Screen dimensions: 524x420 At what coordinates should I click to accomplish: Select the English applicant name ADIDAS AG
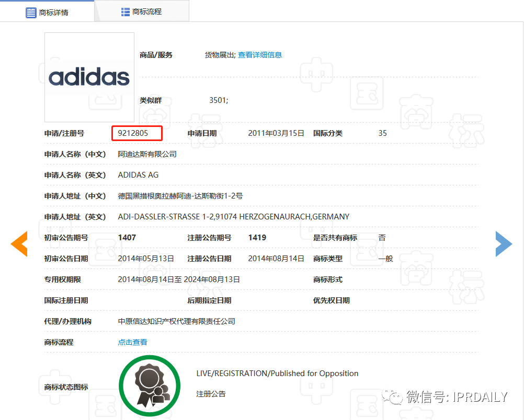138,174
